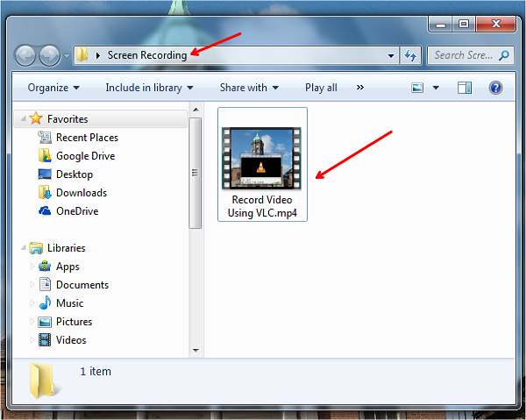This screenshot has width=526, height=420.
Task: Click the folder icon in details pane
Action: [43, 381]
